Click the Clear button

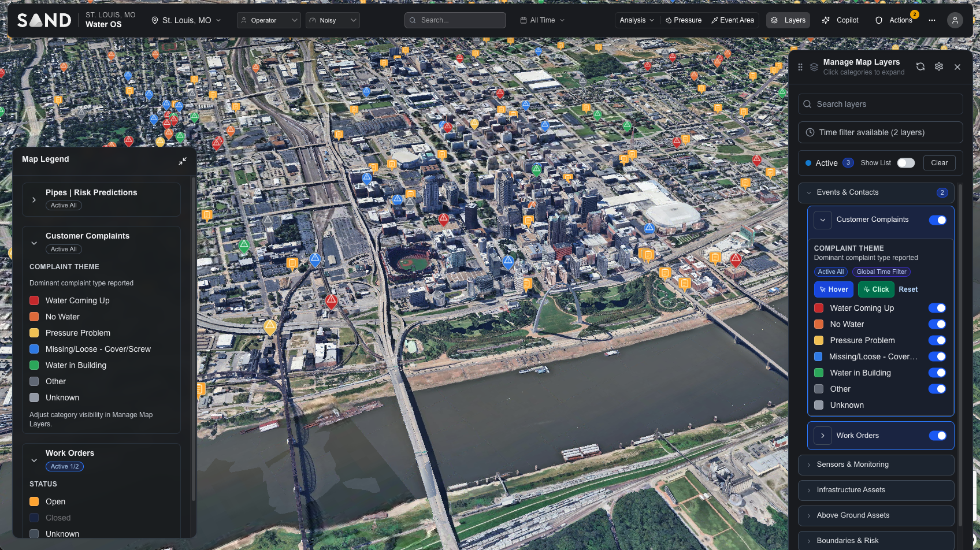[x=939, y=163]
